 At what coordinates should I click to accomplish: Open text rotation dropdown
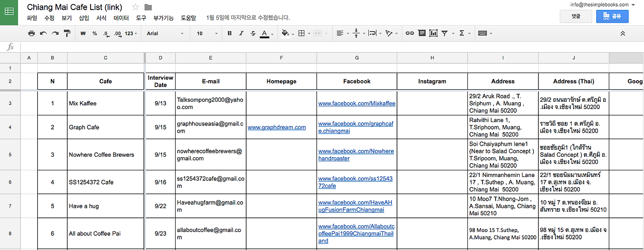390,33
